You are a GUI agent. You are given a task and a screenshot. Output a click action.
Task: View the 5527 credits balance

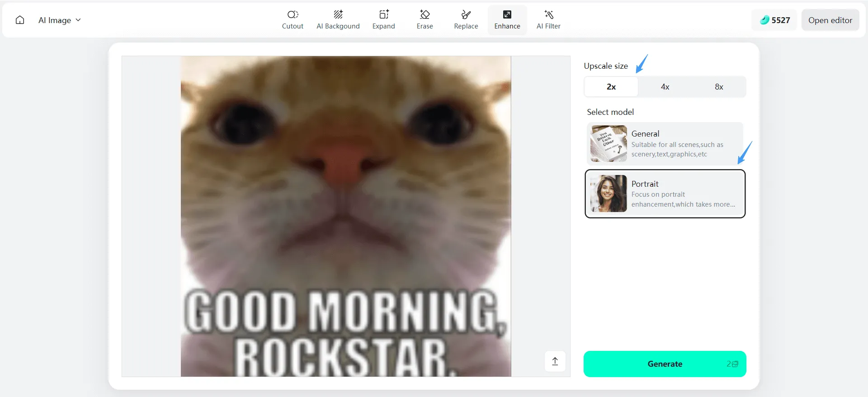pos(774,20)
